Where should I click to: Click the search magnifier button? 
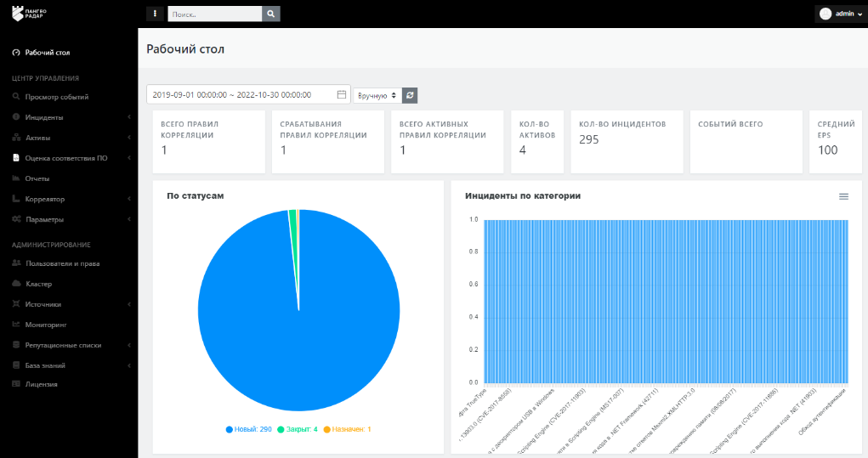pos(270,14)
